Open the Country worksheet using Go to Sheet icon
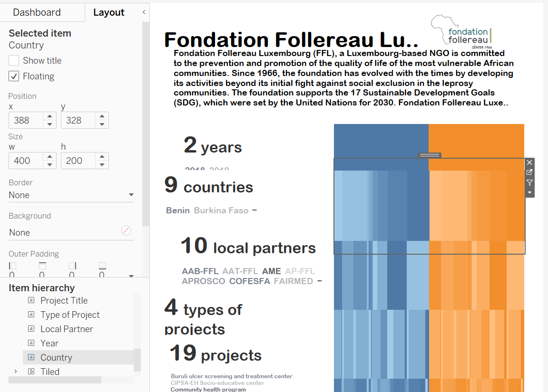Image resolution: width=548 pixels, height=392 pixels. pyautogui.click(x=529, y=173)
